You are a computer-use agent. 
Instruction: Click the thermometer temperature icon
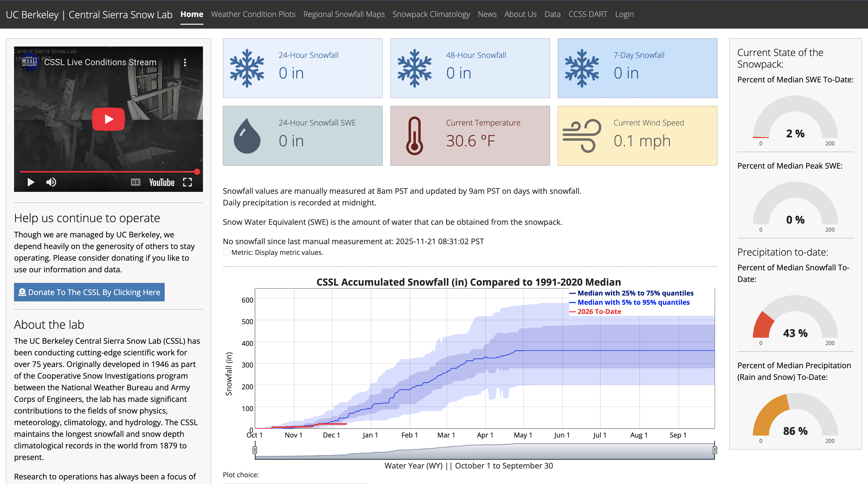[x=414, y=136]
